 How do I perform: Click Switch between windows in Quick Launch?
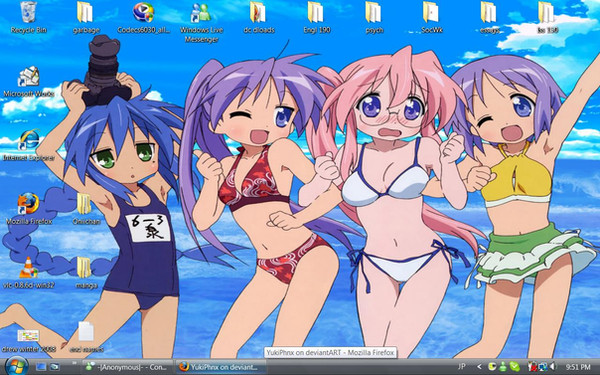tap(54, 367)
